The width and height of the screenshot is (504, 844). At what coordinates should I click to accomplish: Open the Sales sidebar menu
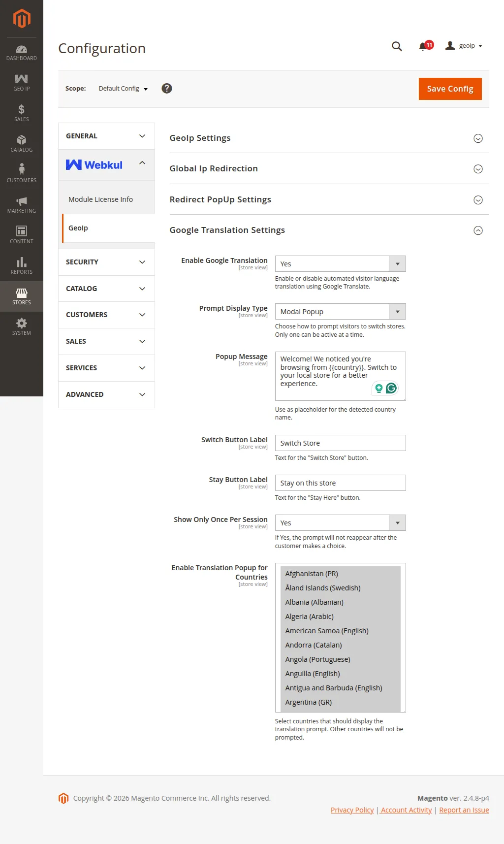pyautogui.click(x=22, y=113)
